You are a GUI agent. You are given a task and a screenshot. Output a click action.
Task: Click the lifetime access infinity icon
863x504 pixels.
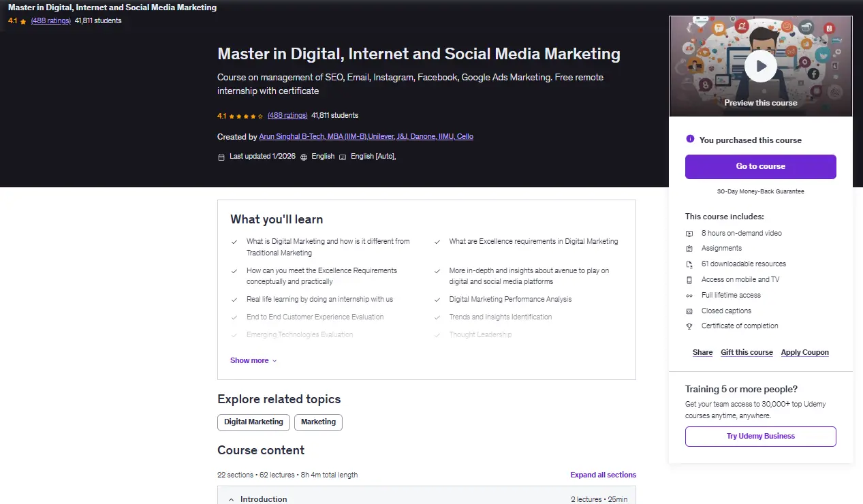tap(689, 296)
